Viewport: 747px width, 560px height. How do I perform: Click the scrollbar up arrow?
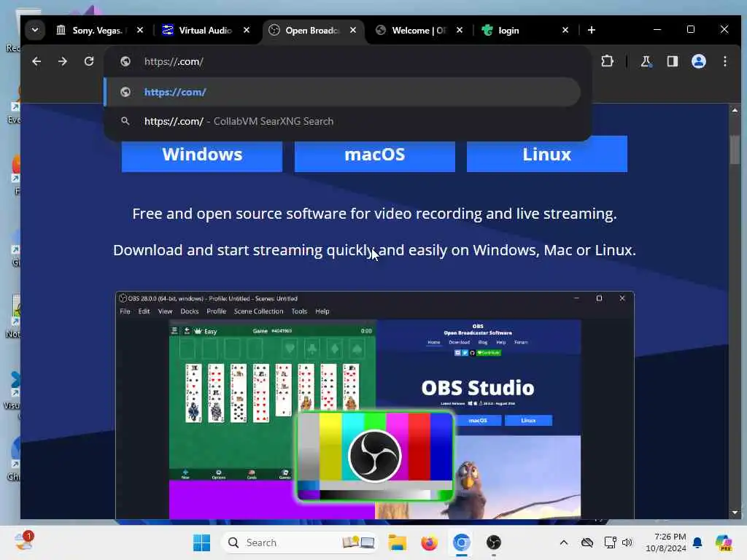735,110
